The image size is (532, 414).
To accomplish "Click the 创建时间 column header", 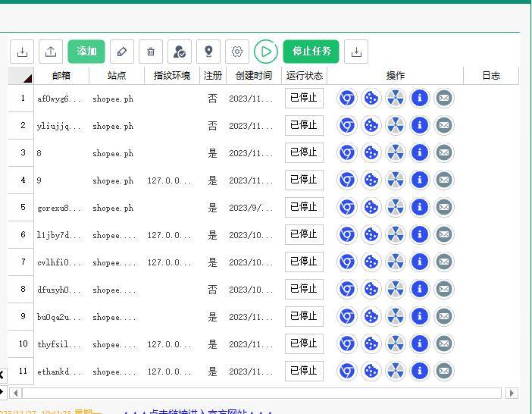I will click(253, 76).
